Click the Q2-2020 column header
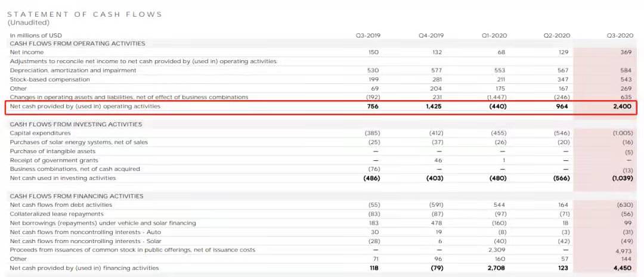The height and width of the screenshot is (277, 644). pyautogui.click(x=556, y=36)
